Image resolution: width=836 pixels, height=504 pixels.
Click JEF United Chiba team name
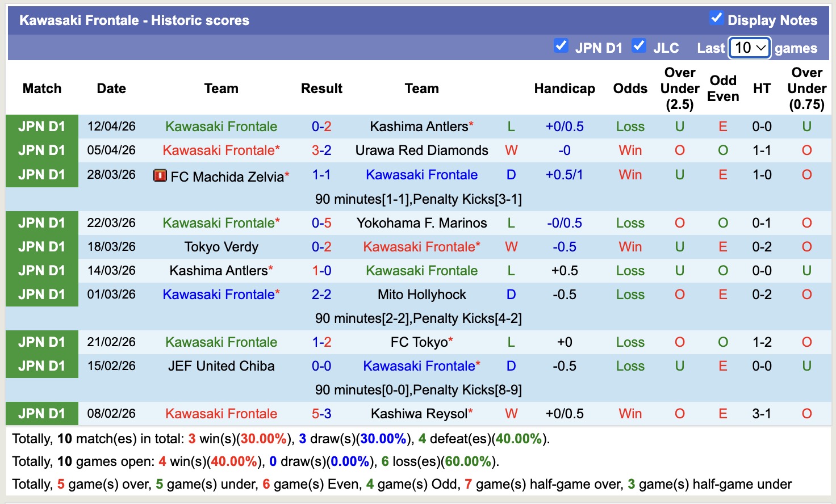[221, 366]
